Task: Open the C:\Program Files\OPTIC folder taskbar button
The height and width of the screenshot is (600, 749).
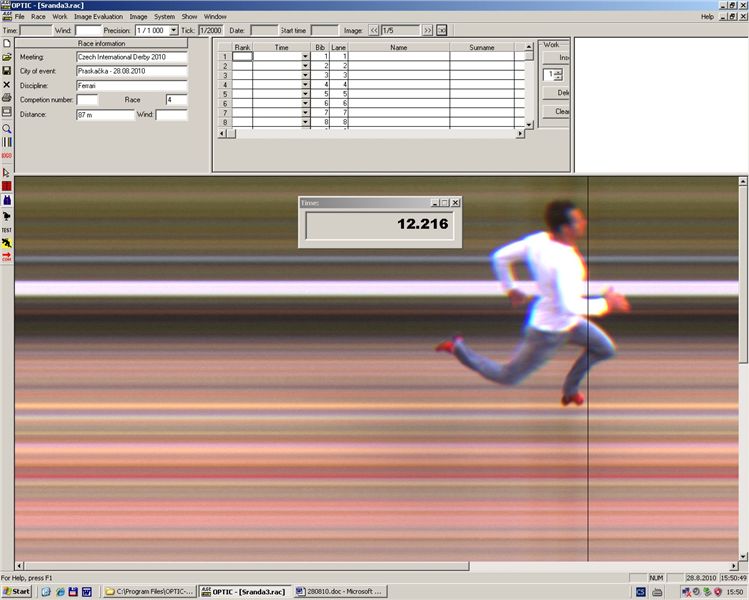Action: pos(149,591)
